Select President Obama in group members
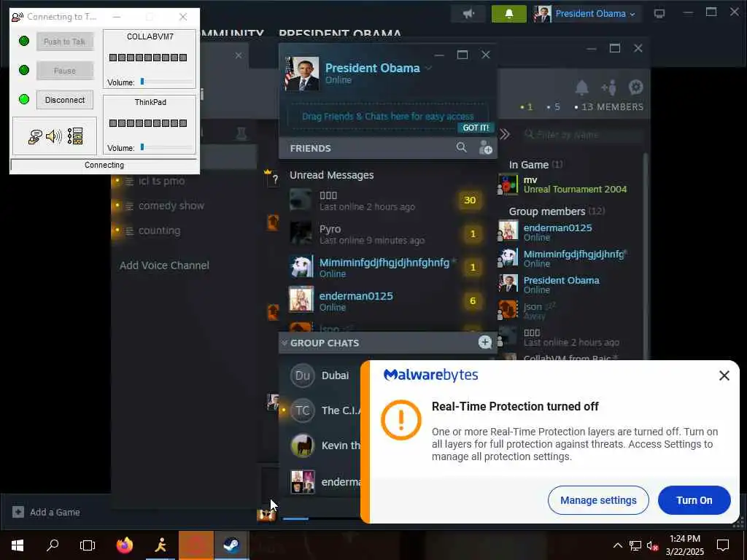Screen dimensions: 747x560 (569, 284)
